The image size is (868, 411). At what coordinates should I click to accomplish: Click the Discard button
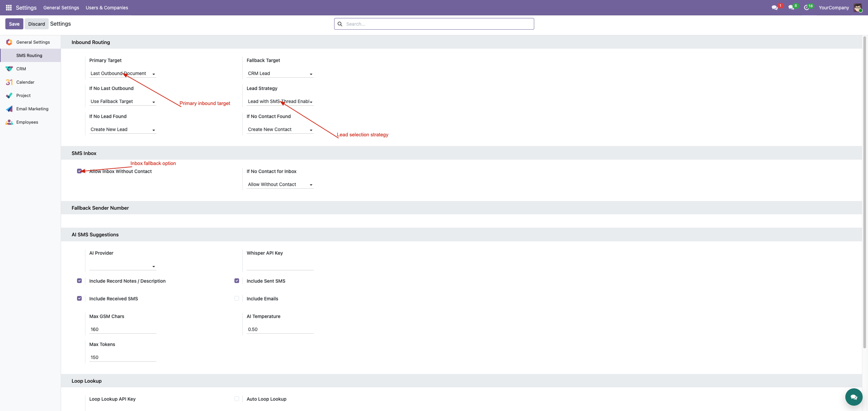pyautogui.click(x=37, y=24)
